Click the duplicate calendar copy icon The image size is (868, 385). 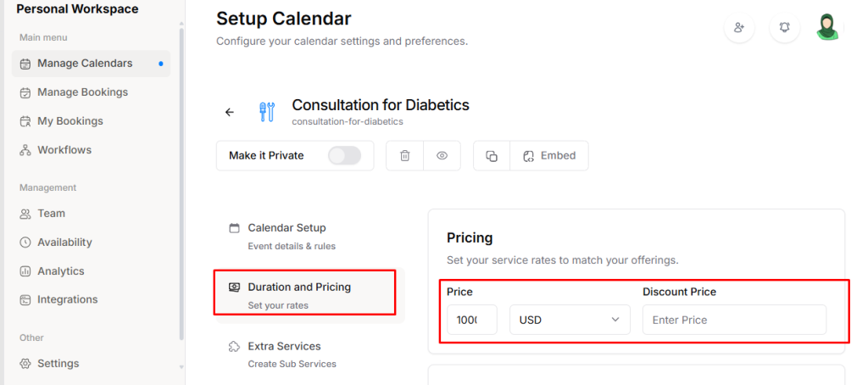point(492,156)
